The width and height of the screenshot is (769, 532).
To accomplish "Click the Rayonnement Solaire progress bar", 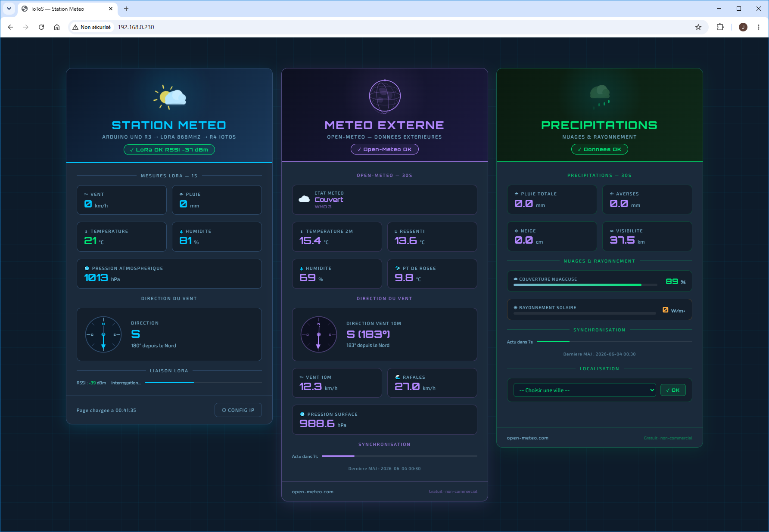I will pyautogui.click(x=585, y=313).
